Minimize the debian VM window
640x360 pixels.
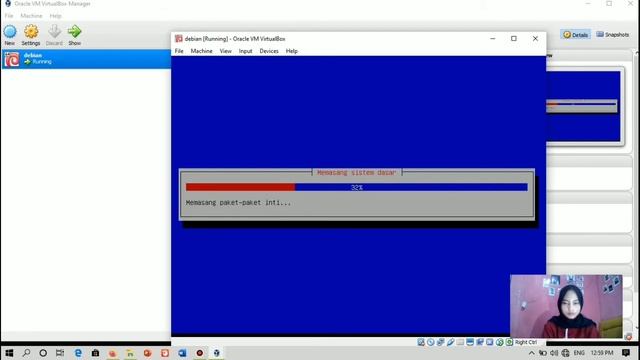click(493, 38)
